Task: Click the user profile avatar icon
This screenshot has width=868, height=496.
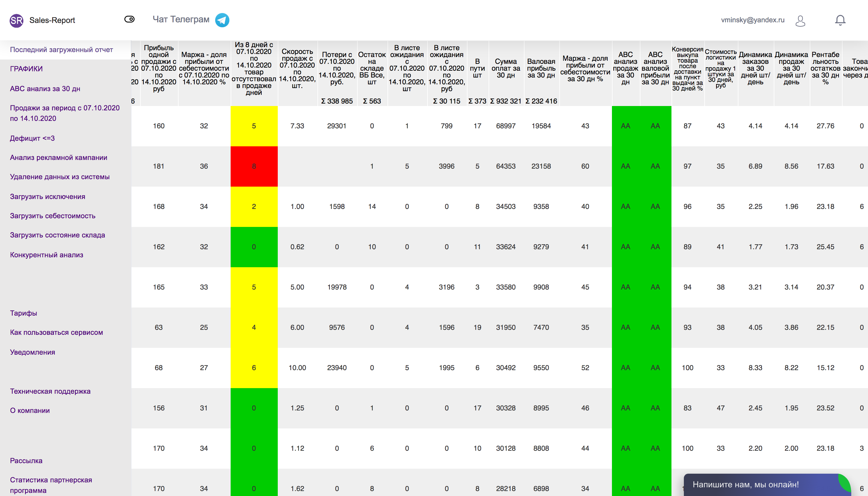Action: (x=800, y=21)
